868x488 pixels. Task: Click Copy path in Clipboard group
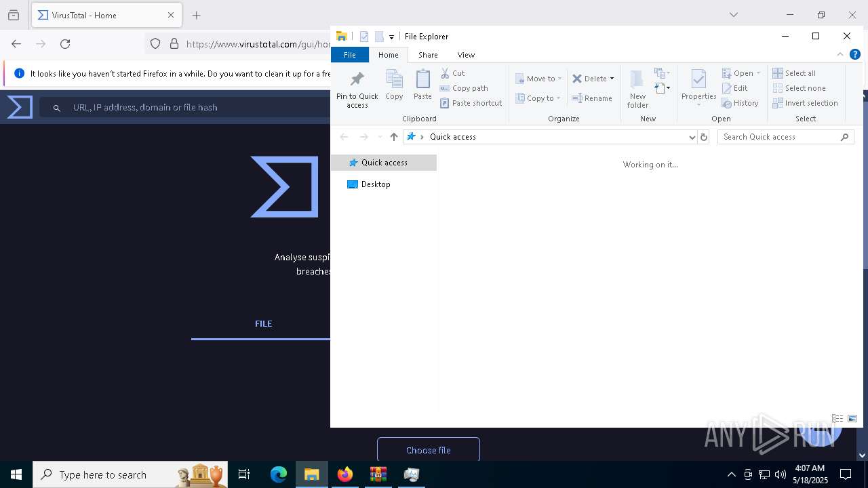tap(464, 88)
